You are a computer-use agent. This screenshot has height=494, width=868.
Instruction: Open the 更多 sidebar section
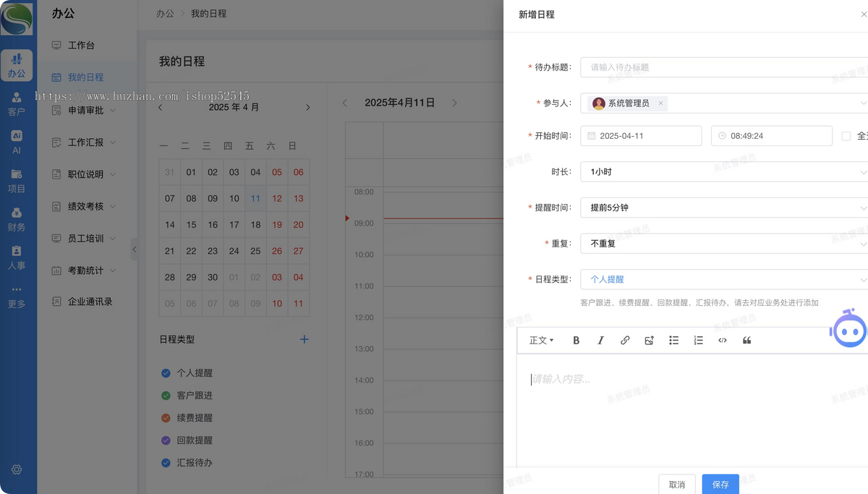17,297
